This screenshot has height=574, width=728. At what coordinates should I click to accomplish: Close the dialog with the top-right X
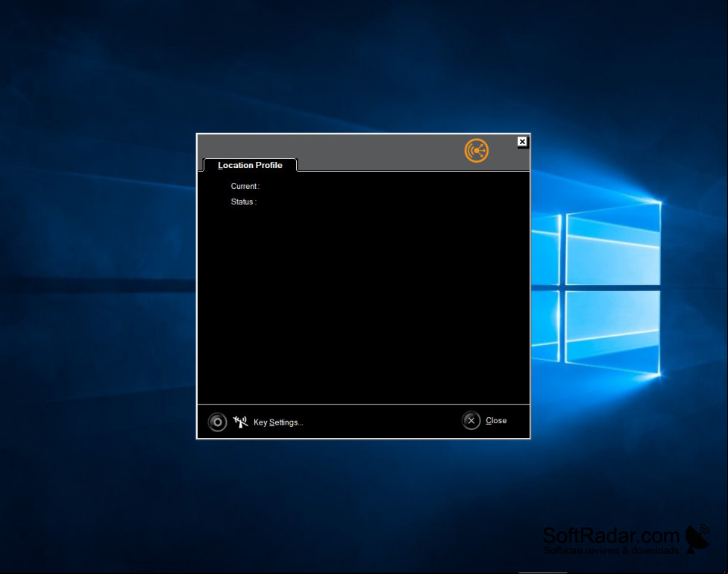point(522,142)
